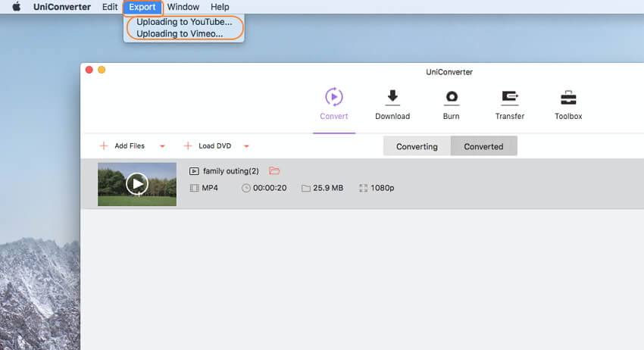Screen dimensions: 644x350
Task: Choose Uploading to Vimeo menu entry
Action: (180, 33)
